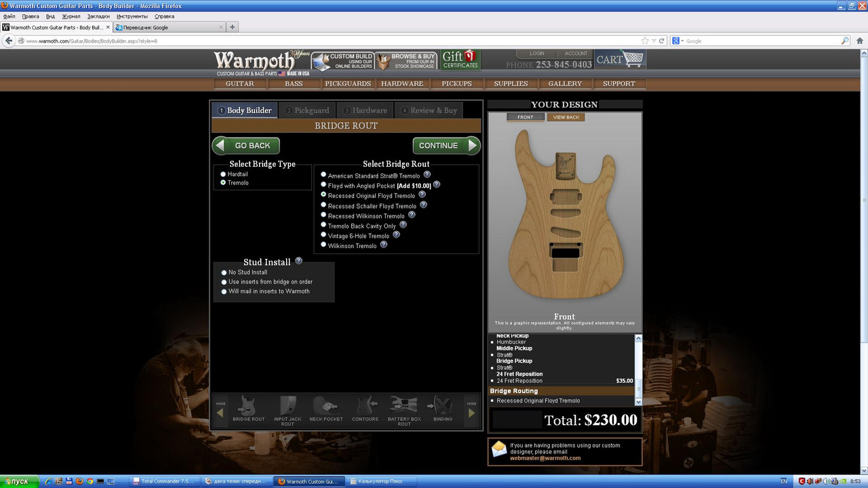Choose Recessed Wilkinson Tremolo rout
Screen dimensions: 868x488
(323, 215)
